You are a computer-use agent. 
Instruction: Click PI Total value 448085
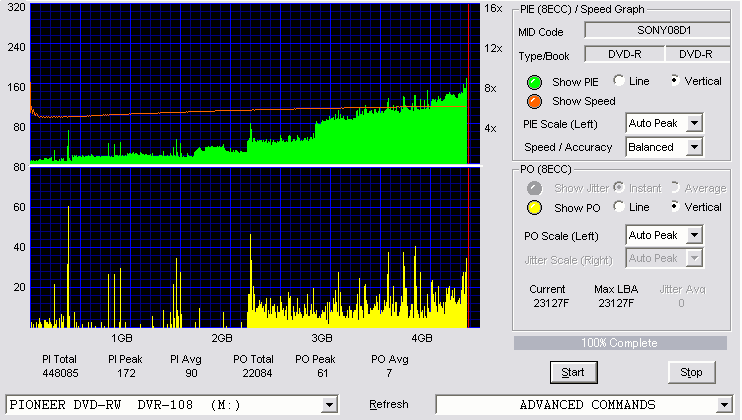(61, 373)
